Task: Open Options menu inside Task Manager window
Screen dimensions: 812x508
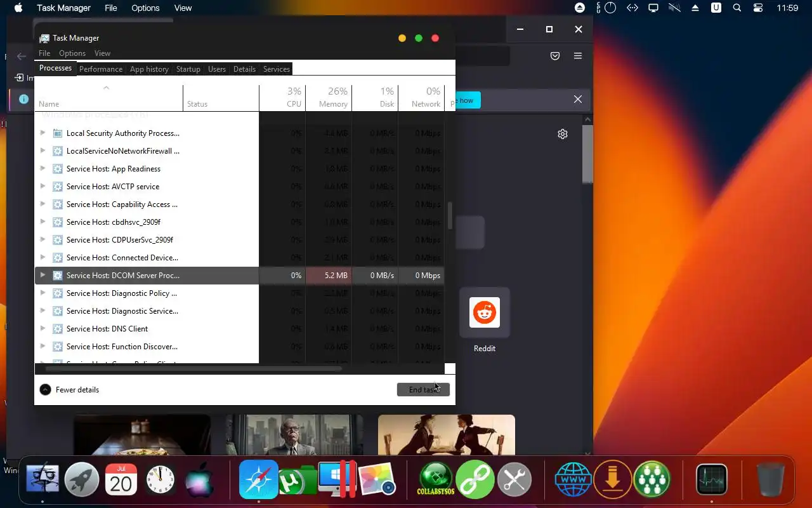Action: tap(72, 53)
